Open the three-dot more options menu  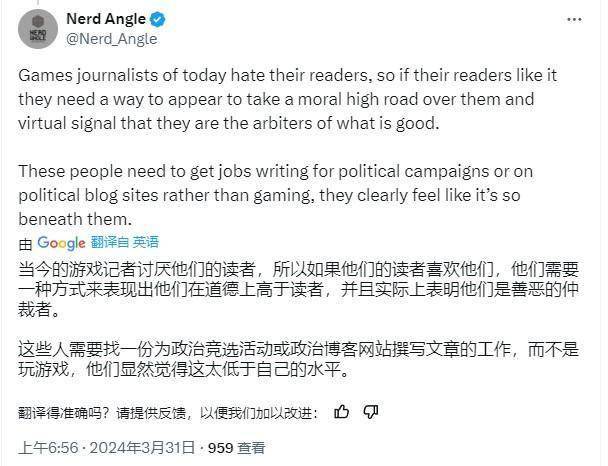click(x=574, y=19)
